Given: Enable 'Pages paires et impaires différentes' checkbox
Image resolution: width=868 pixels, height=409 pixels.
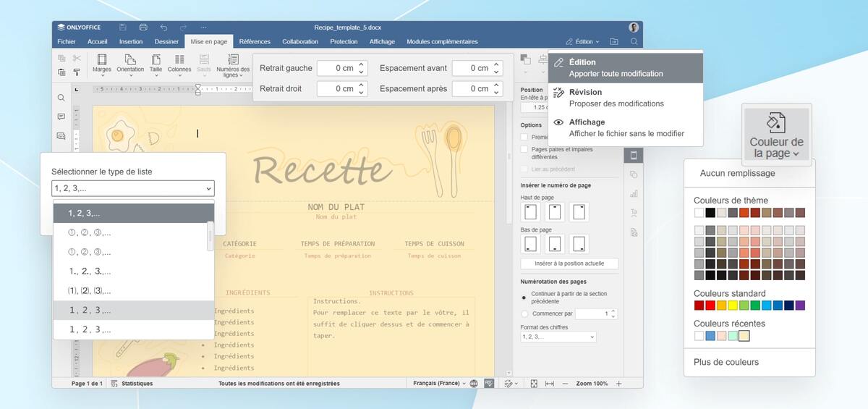Looking at the screenshot, I should point(524,148).
